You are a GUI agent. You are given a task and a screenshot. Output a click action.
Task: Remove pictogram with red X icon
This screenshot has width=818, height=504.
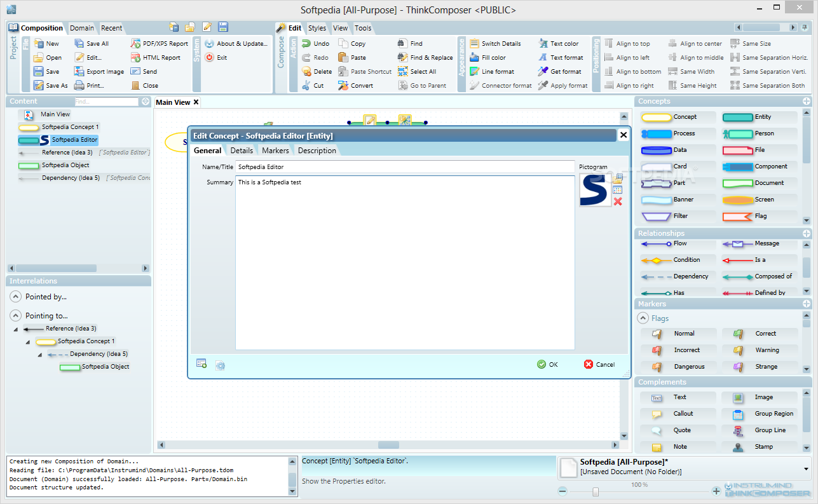(x=617, y=201)
